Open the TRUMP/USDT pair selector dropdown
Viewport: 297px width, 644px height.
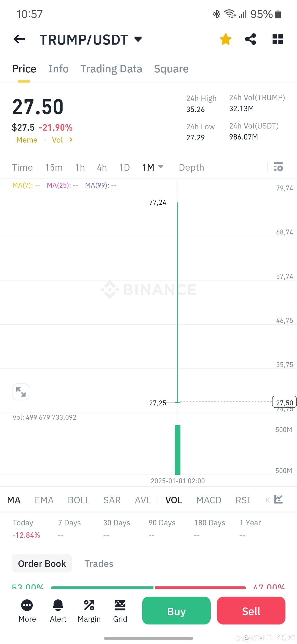[138, 39]
